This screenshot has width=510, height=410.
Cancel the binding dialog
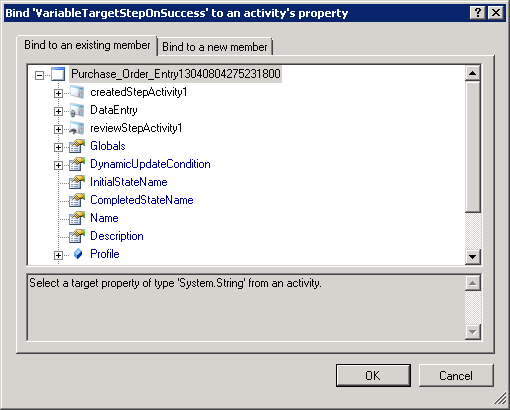(x=456, y=376)
